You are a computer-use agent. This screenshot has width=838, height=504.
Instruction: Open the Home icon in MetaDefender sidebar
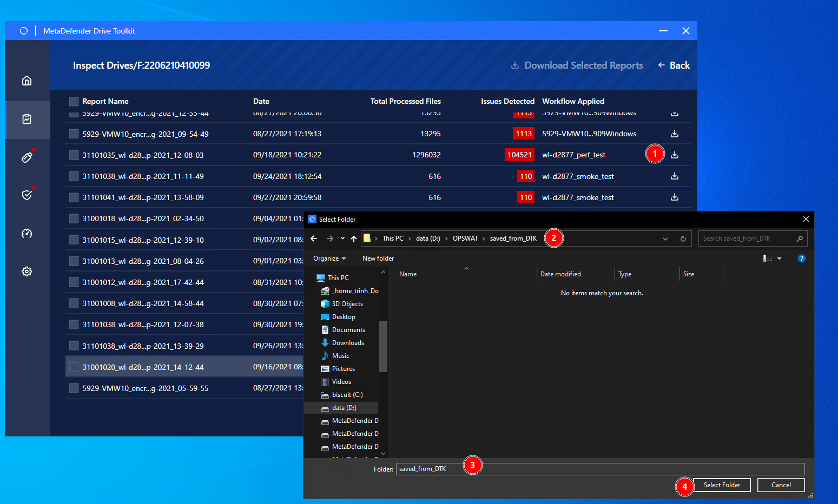tap(27, 81)
